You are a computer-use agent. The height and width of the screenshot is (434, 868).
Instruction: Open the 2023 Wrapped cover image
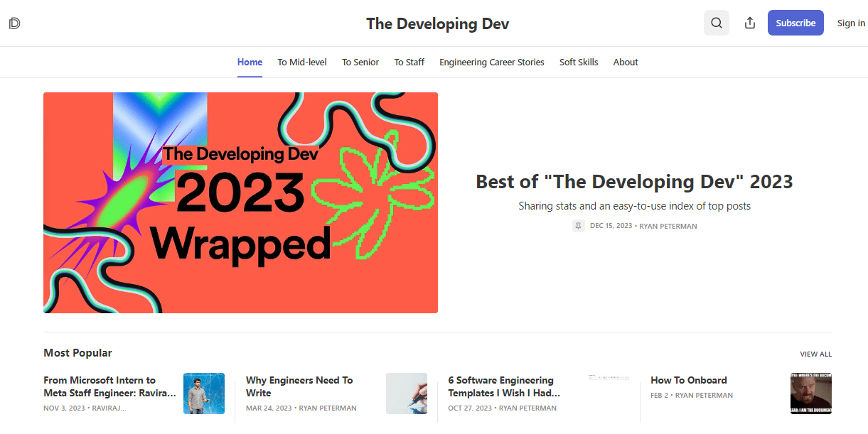[x=241, y=202]
